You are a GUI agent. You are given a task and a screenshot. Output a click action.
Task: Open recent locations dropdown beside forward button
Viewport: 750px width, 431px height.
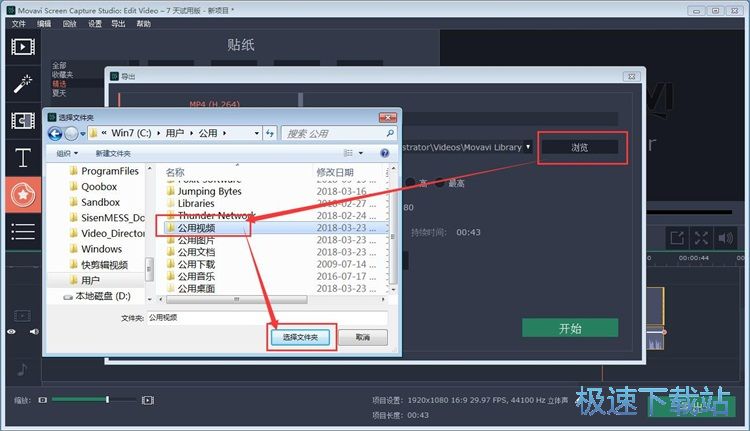(83, 134)
